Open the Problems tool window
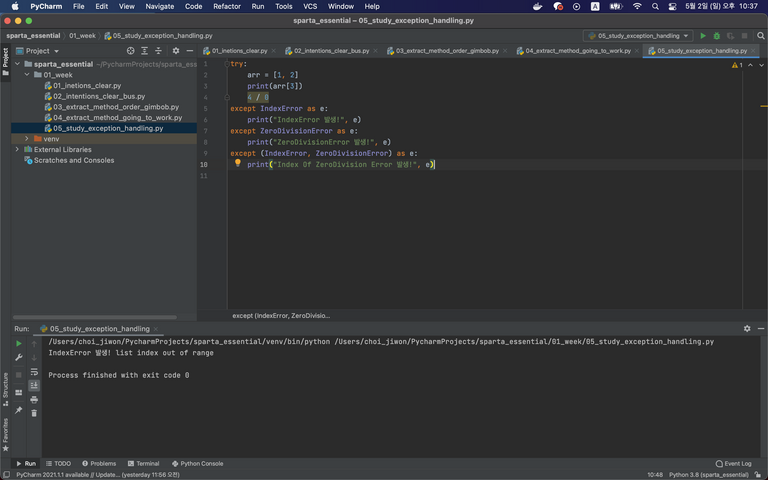Screen dimensions: 768x480 [99, 463]
